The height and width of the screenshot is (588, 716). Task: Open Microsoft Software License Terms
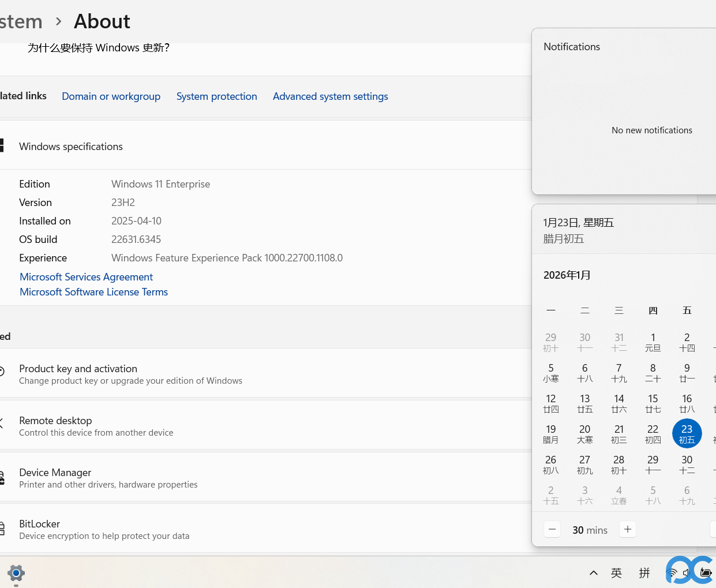pyautogui.click(x=93, y=292)
